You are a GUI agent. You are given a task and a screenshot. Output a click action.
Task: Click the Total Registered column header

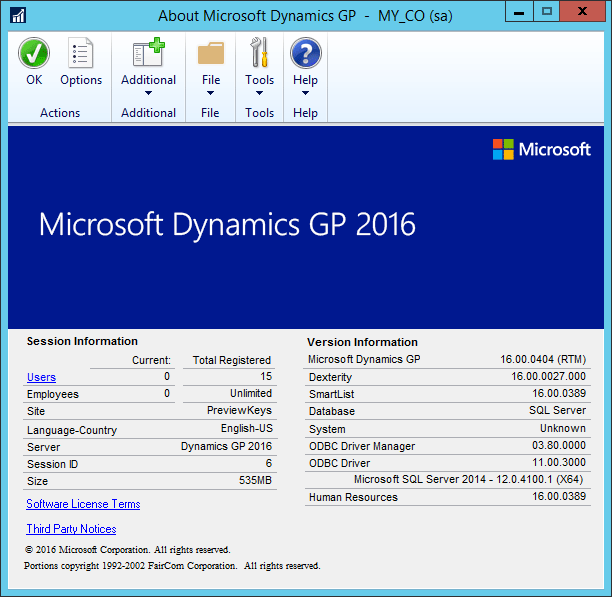coord(231,360)
